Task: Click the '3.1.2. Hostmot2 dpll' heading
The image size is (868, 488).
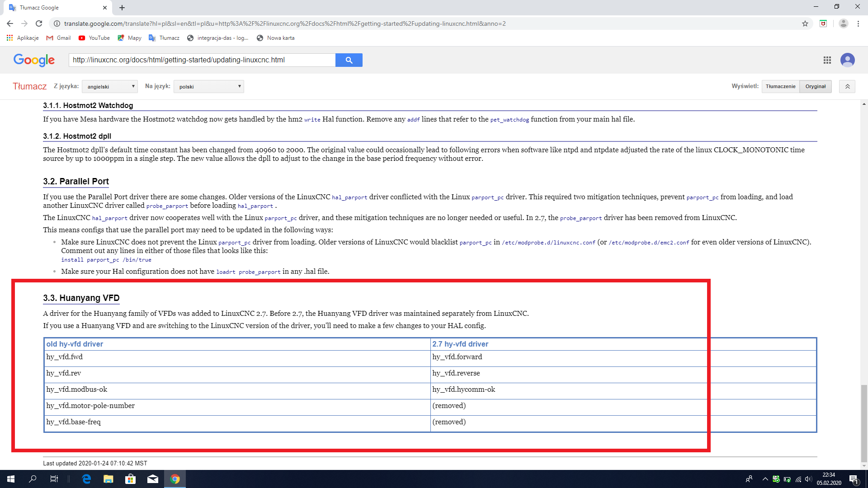Action: tap(77, 136)
